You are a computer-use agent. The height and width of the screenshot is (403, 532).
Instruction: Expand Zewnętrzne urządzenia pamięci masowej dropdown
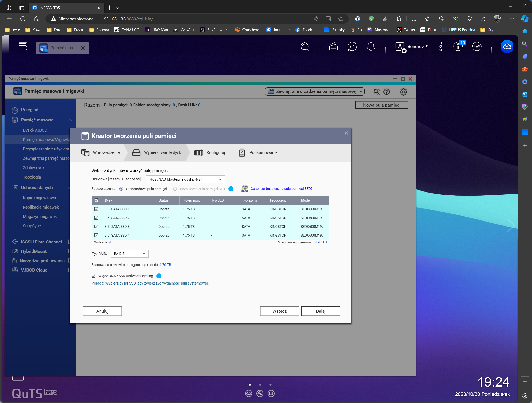(315, 91)
